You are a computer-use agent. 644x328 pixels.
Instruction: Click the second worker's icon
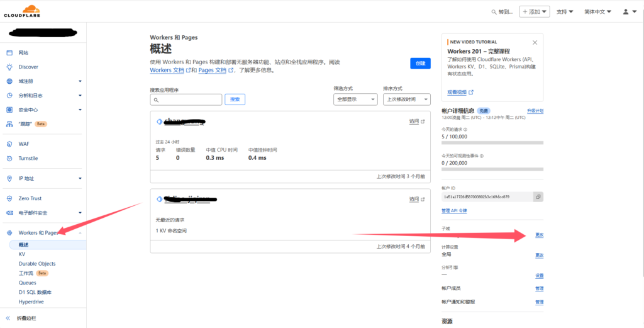[x=160, y=200]
